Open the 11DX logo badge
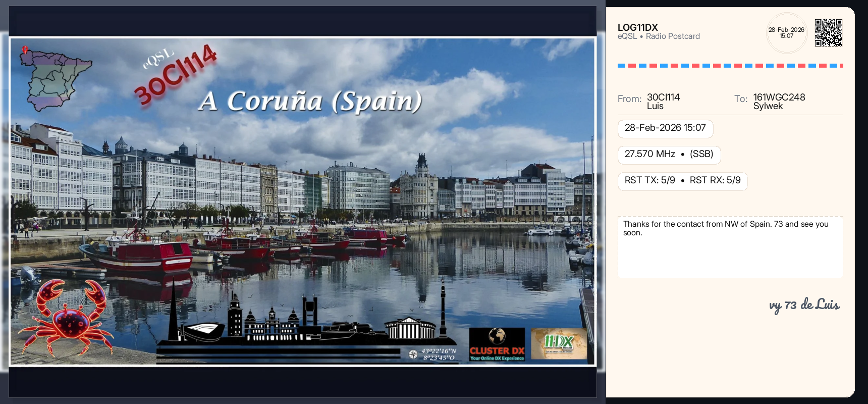The height and width of the screenshot is (404, 868). pos(559,344)
